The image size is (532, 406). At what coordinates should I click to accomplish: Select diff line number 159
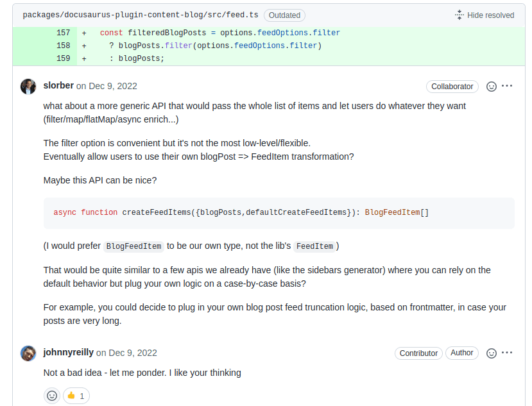point(63,58)
